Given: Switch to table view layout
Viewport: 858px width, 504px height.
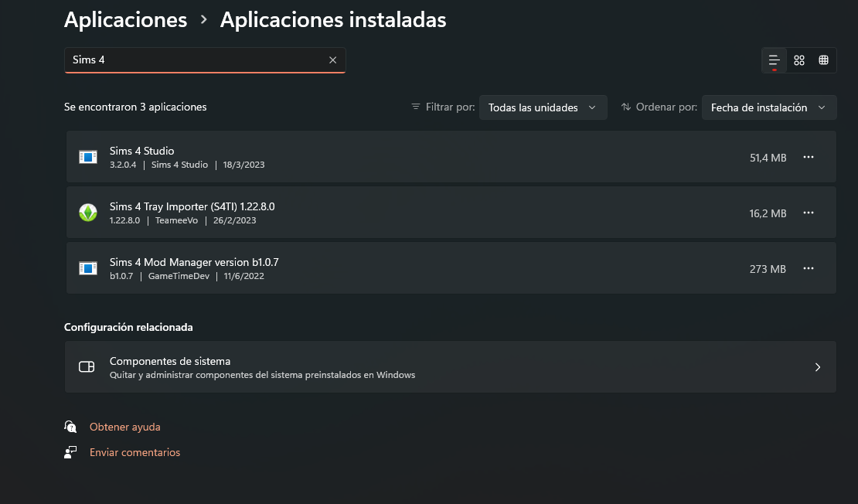Looking at the screenshot, I should [823, 60].
